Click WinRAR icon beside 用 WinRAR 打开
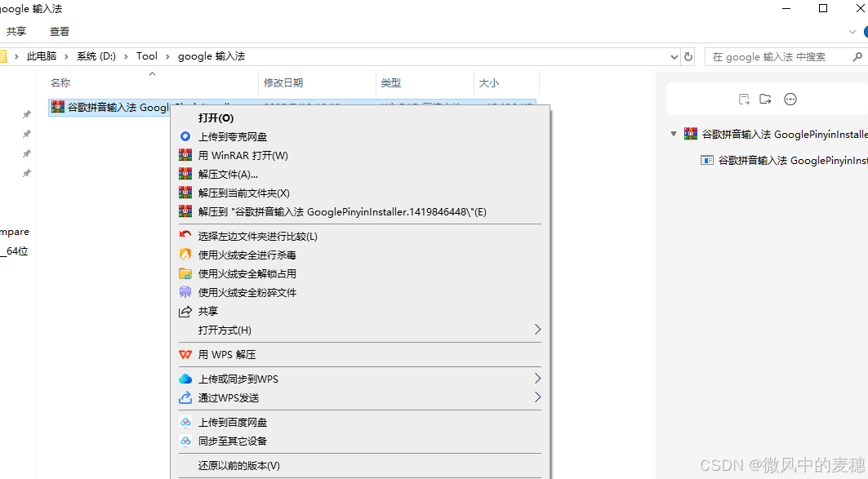This screenshot has width=868, height=479. point(185,155)
